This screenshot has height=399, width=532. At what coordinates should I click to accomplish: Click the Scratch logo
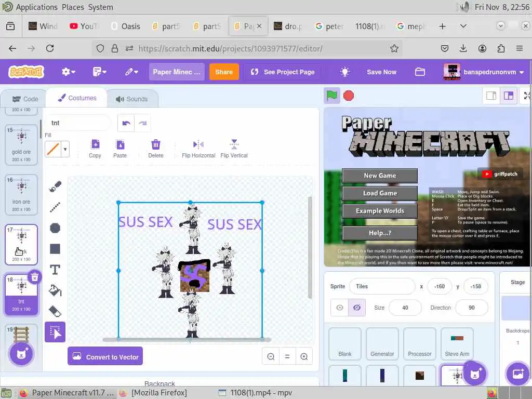26,72
